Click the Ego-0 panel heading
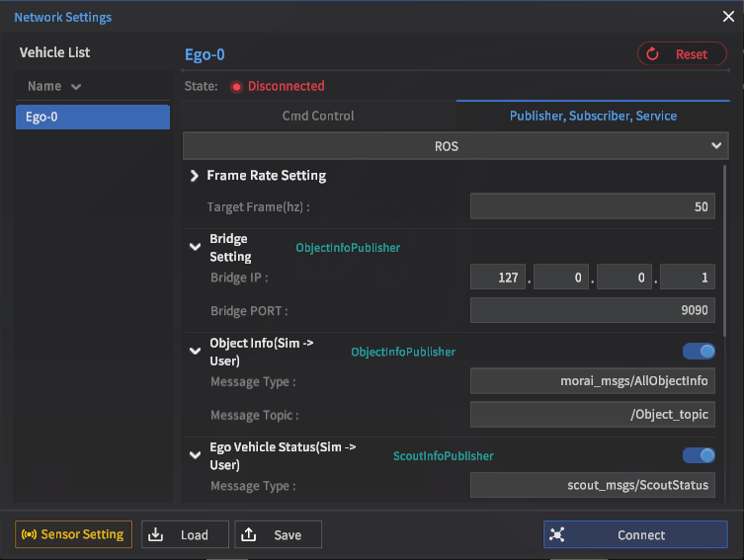744x560 pixels. point(205,54)
